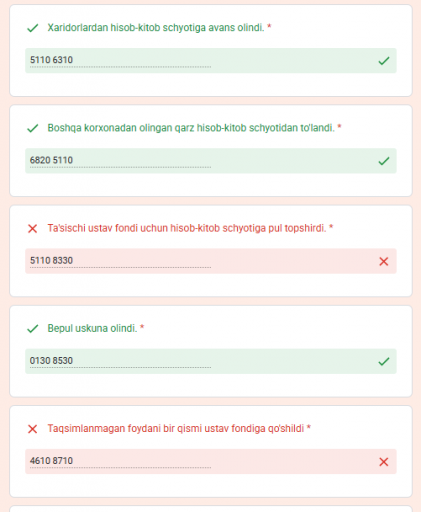The height and width of the screenshot is (512, 421).
Task: Click the 'Taqsimlanmagan foydani bir qismi' question text
Action: click(x=176, y=428)
